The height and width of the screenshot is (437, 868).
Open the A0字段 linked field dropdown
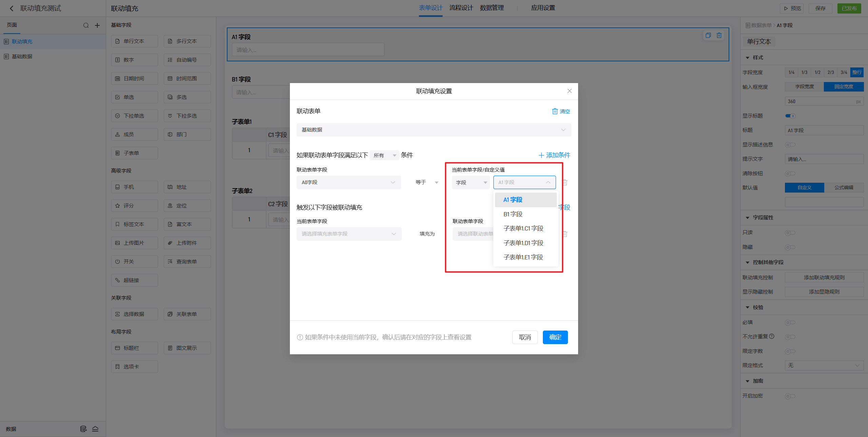pyautogui.click(x=349, y=182)
